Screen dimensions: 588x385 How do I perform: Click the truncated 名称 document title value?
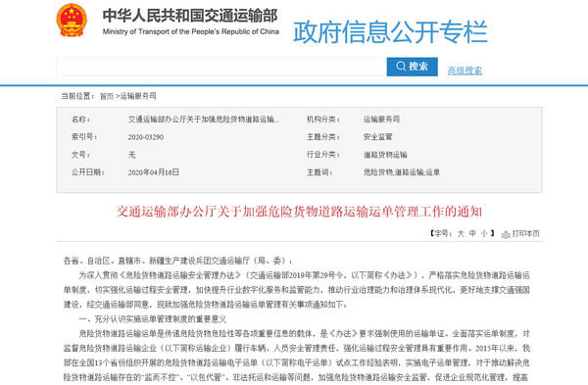tap(204, 120)
